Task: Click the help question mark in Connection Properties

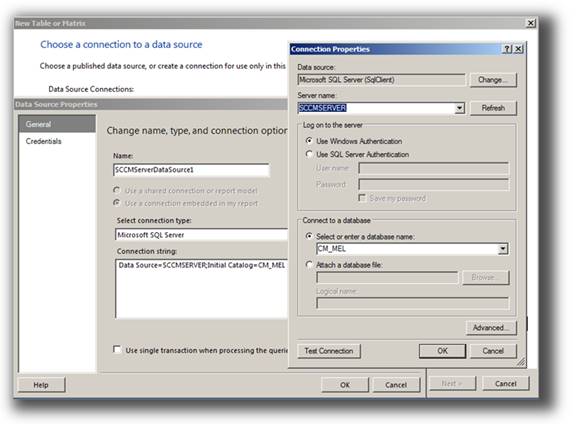Action: click(507, 49)
